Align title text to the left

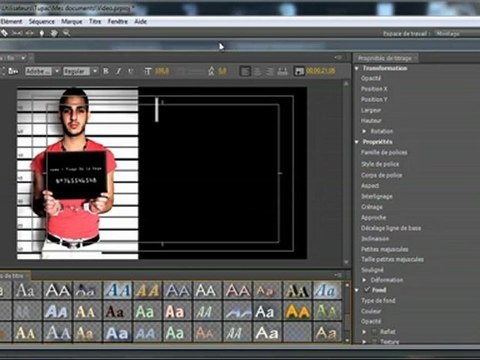coord(245,71)
